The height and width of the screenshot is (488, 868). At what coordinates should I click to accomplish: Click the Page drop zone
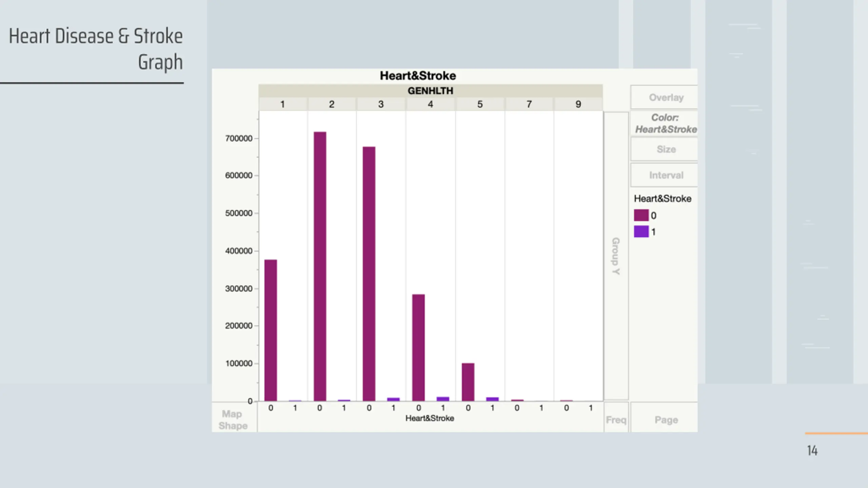point(666,420)
